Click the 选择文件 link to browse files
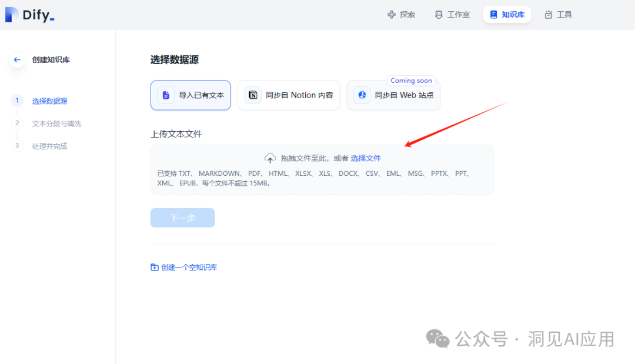The height and width of the screenshot is (364, 635). click(x=367, y=158)
